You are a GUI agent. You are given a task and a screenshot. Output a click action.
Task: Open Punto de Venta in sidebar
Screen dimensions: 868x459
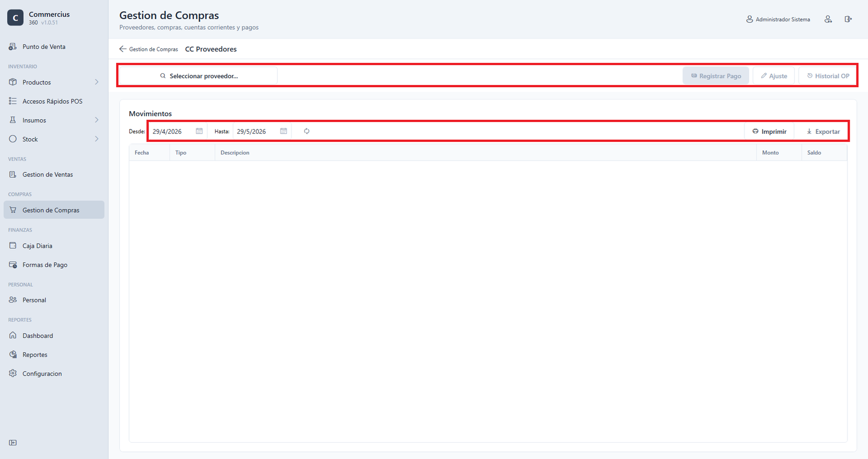point(54,47)
